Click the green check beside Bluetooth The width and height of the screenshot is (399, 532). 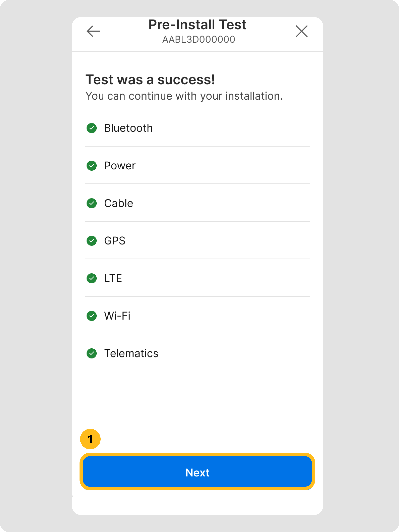[x=92, y=128]
